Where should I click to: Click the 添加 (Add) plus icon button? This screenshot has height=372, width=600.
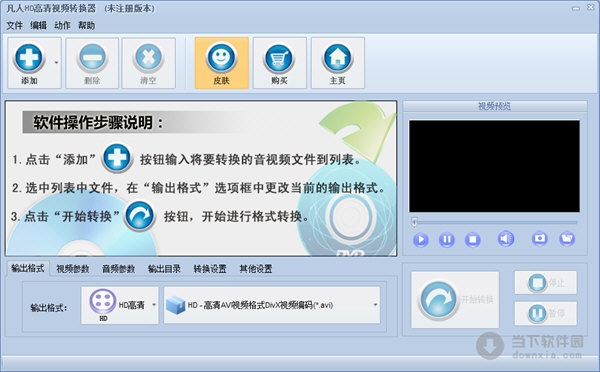pyautogui.click(x=29, y=63)
